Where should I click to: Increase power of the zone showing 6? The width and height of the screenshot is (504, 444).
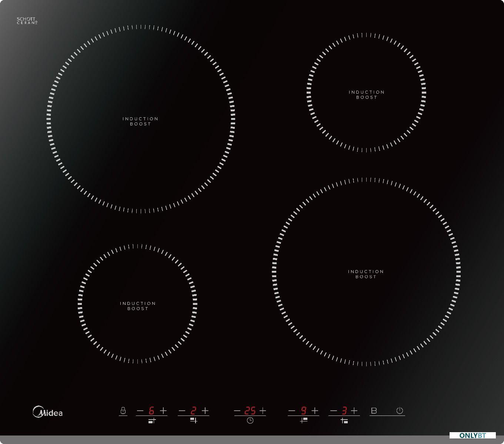coord(163,411)
